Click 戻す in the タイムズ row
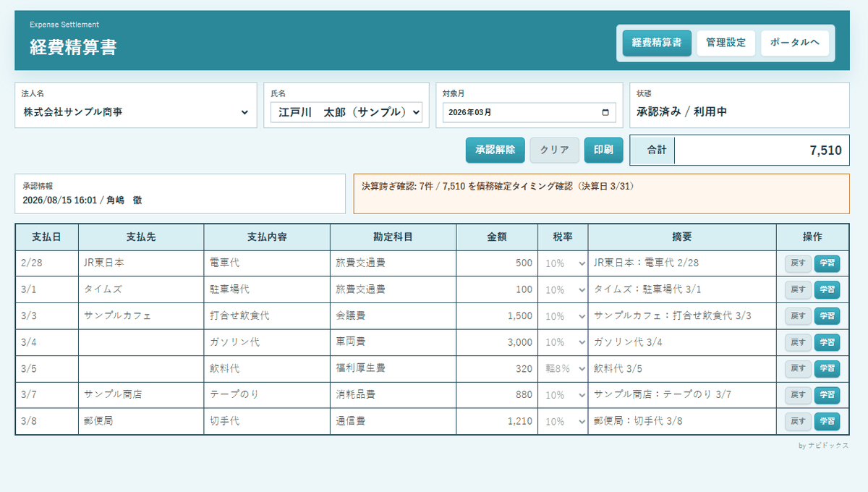The height and width of the screenshot is (492, 868). (x=799, y=289)
